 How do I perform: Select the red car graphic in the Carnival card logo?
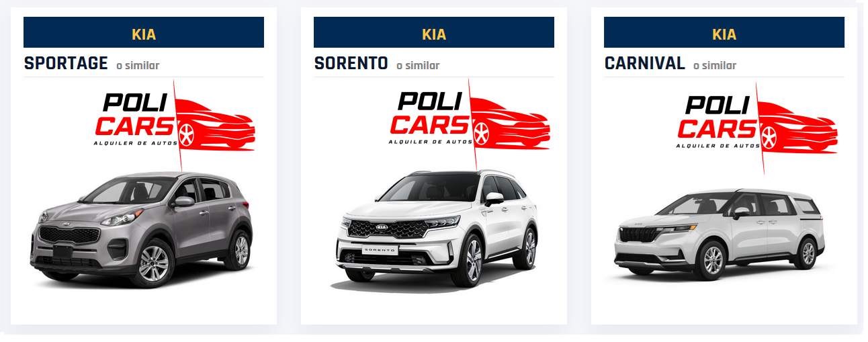coord(798,127)
